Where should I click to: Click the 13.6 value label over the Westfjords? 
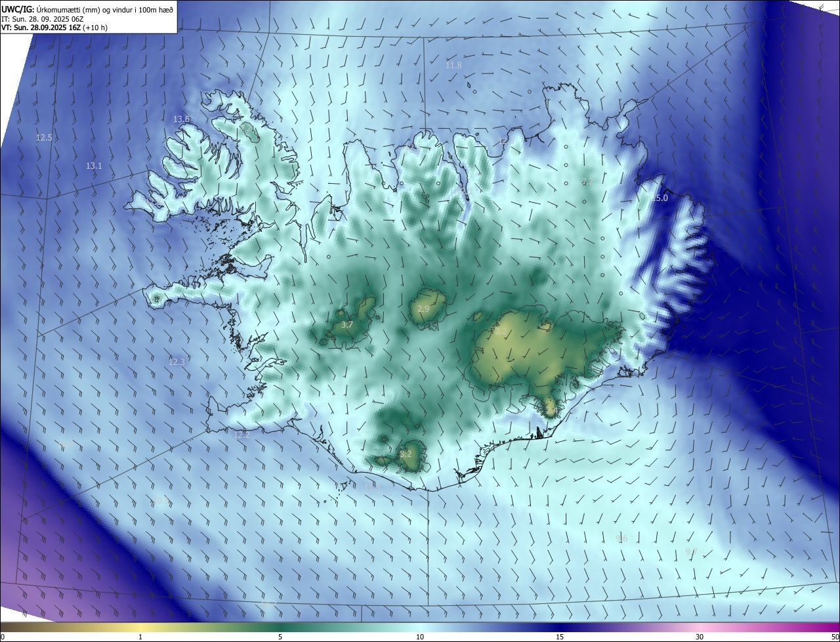click(x=182, y=119)
